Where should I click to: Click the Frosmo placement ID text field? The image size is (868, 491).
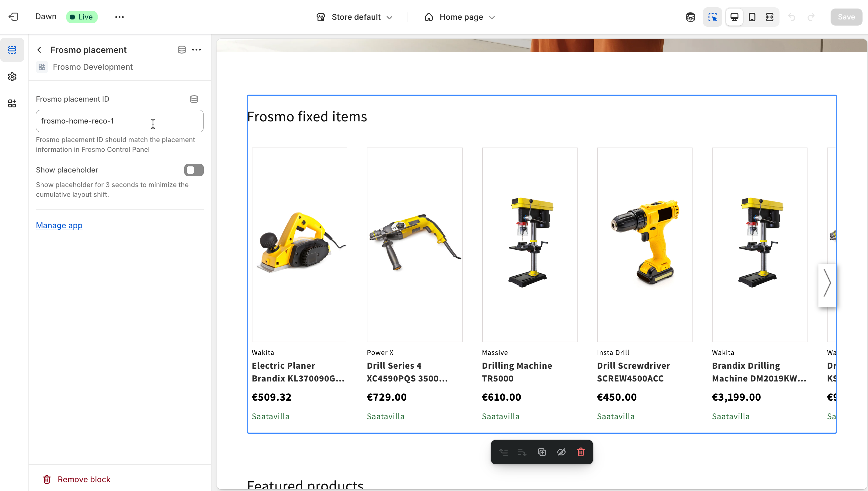pyautogui.click(x=120, y=121)
